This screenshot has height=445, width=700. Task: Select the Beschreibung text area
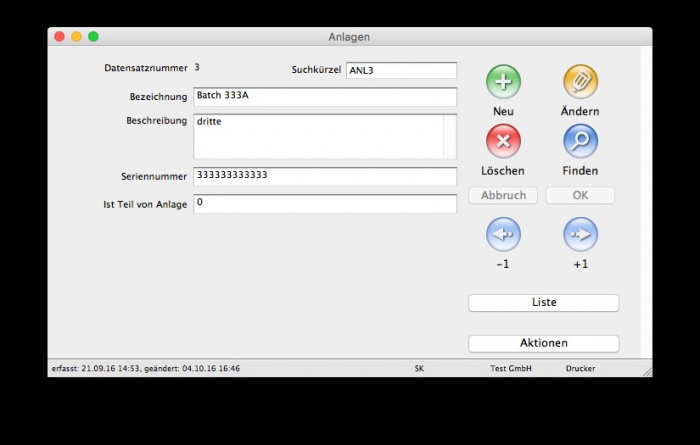coord(318,136)
